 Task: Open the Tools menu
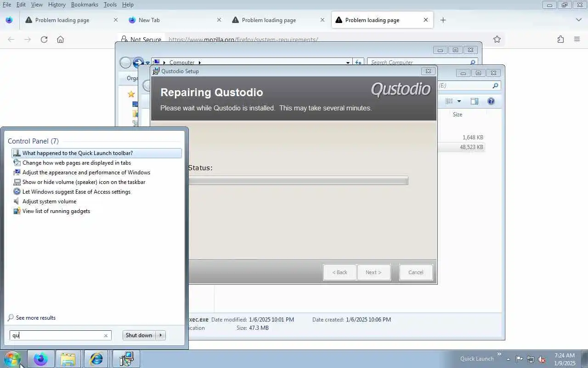coord(110,5)
